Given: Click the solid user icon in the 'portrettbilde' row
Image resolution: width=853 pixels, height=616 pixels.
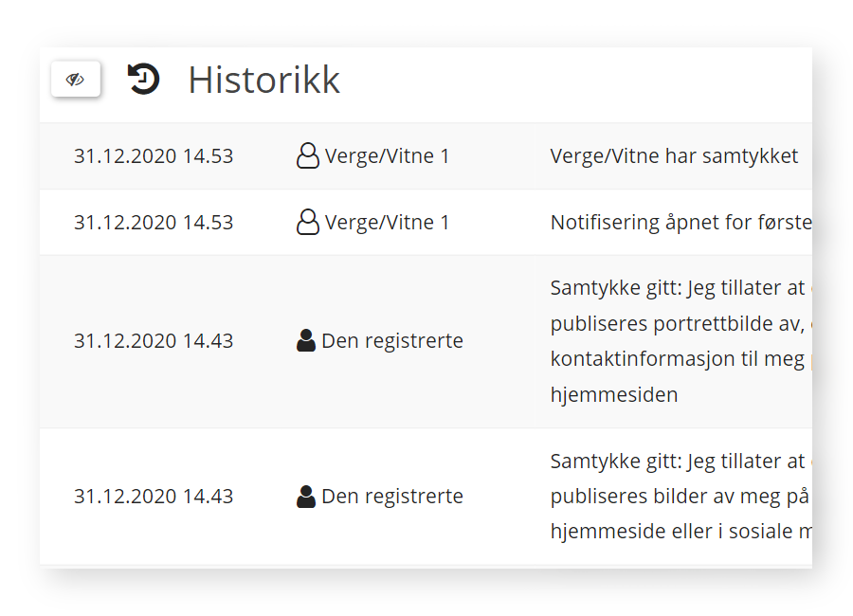Looking at the screenshot, I should click(x=306, y=340).
